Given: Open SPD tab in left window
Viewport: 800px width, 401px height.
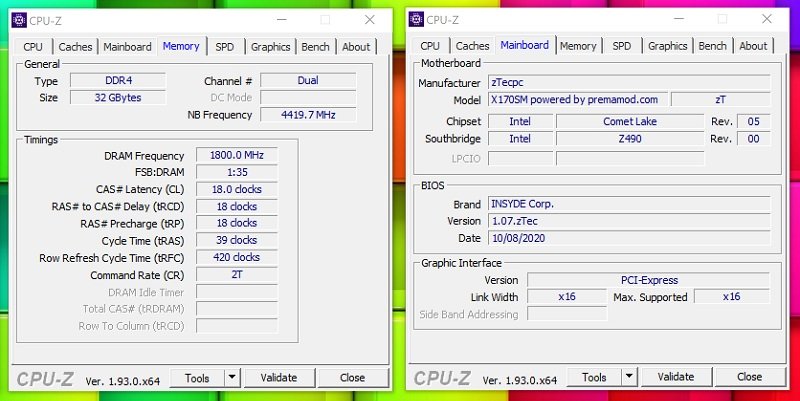Looking at the screenshot, I should click(224, 46).
